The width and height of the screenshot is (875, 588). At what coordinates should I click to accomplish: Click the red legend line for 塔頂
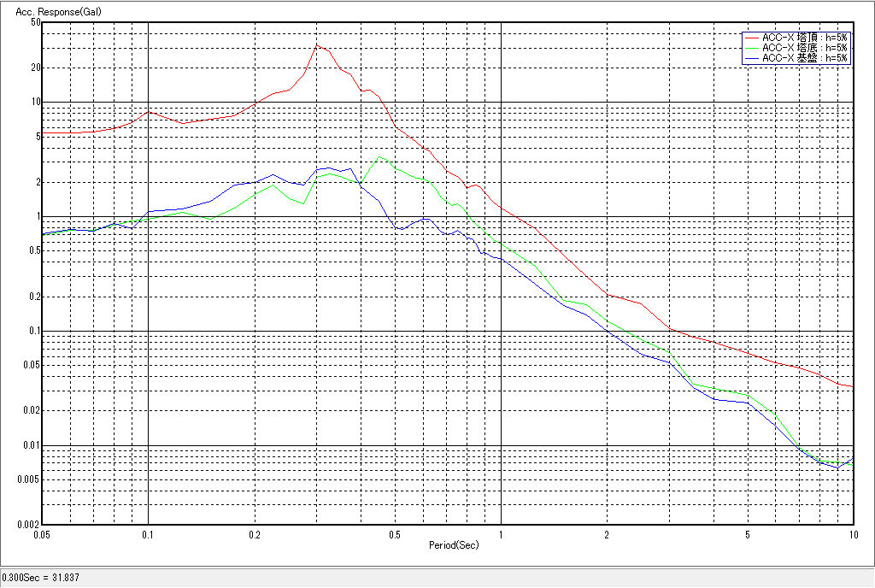tap(752, 38)
